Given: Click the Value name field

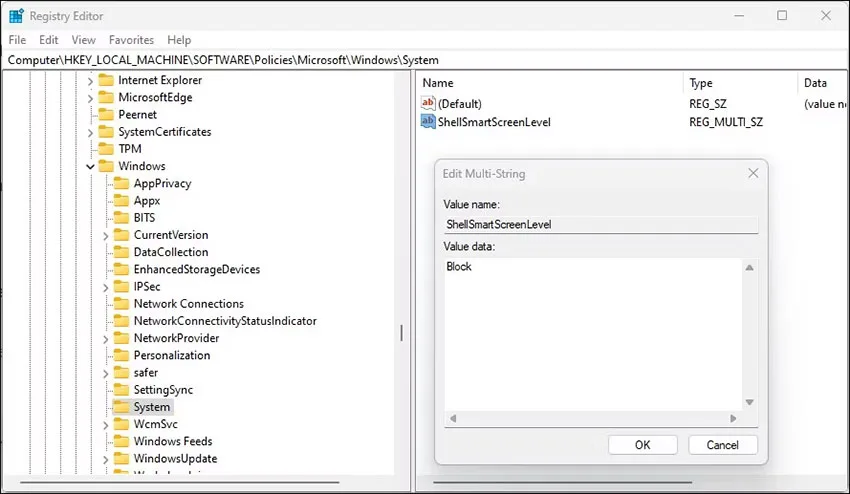Looking at the screenshot, I should coord(601,224).
